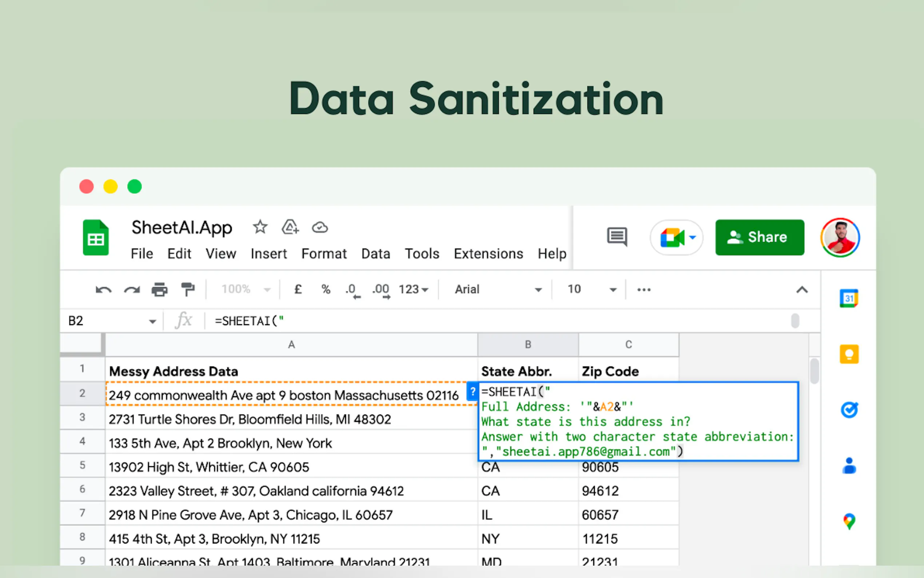Click the add to Drive icon
The image size is (924, 578).
tap(290, 227)
